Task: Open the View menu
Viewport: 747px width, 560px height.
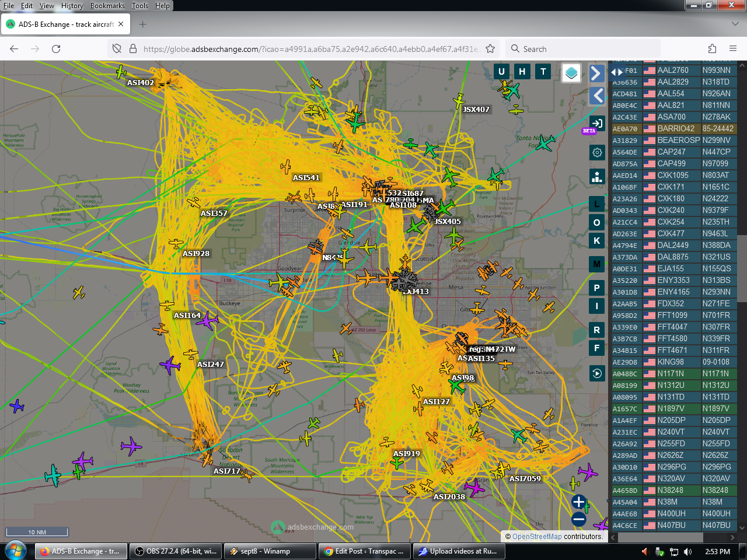Action: point(47,6)
